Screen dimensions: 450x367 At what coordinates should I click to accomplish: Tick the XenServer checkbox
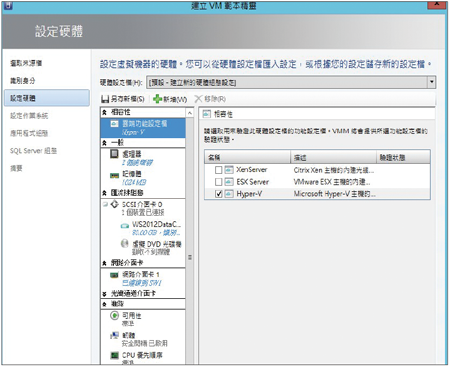tap(219, 170)
